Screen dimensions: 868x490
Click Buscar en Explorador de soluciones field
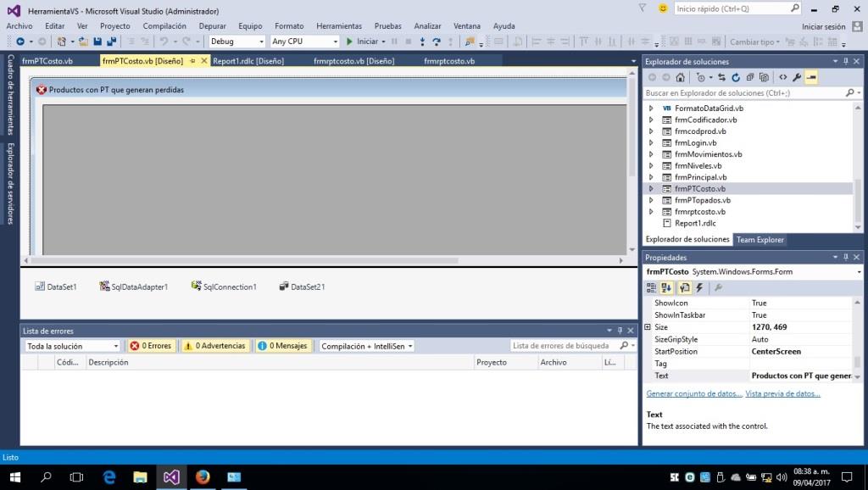pos(752,93)
